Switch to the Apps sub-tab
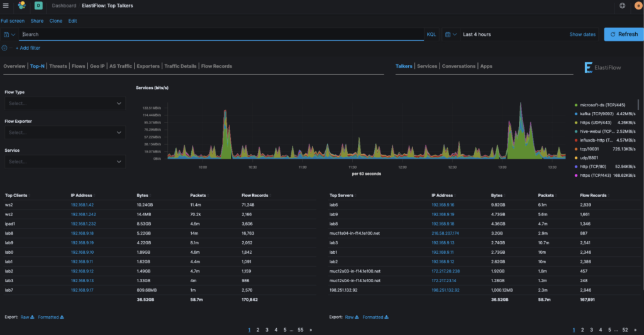Screen dimensions: 644x335 click(486, 66)
